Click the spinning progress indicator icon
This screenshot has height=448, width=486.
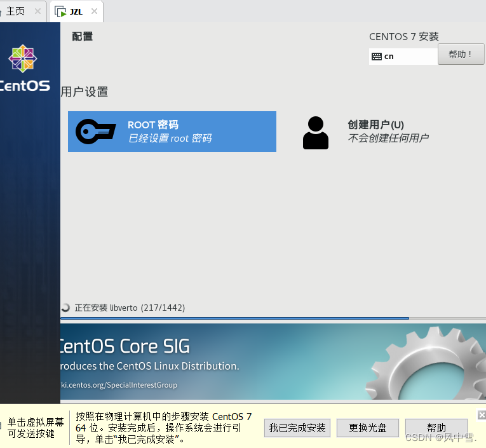pyautogui.click(x=65, y=307)
